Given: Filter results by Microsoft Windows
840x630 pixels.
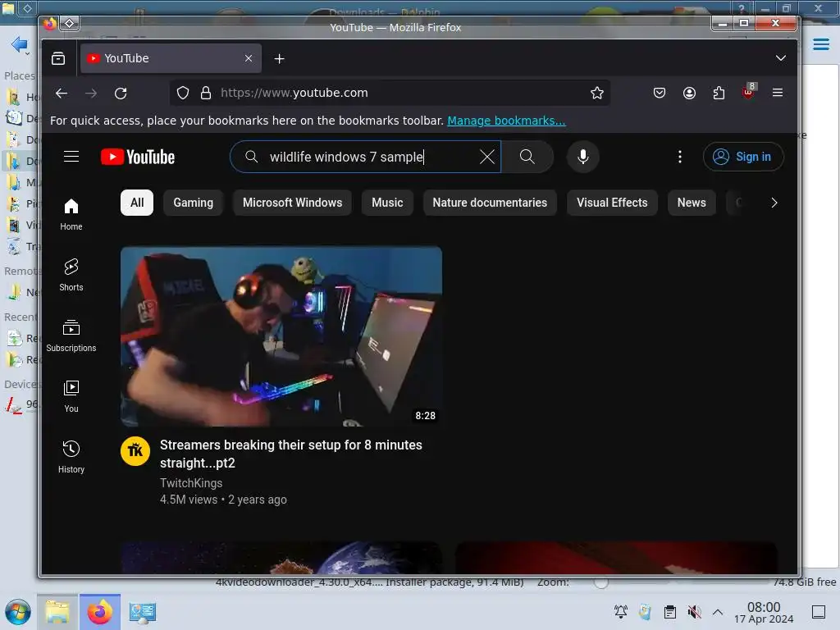Looking at the screenshot, I should pos(293,203).
